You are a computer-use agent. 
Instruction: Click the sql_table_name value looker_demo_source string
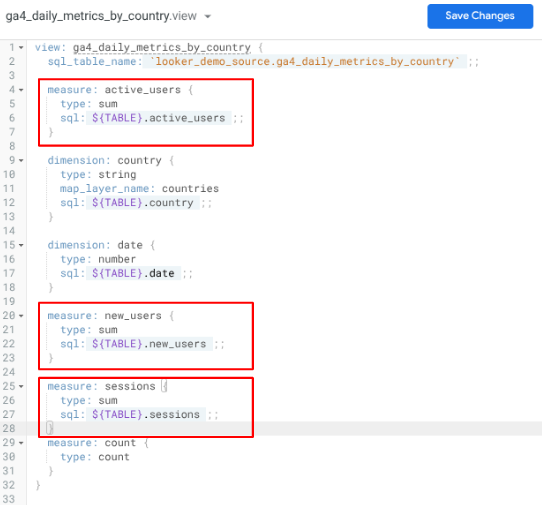[305, 62]
